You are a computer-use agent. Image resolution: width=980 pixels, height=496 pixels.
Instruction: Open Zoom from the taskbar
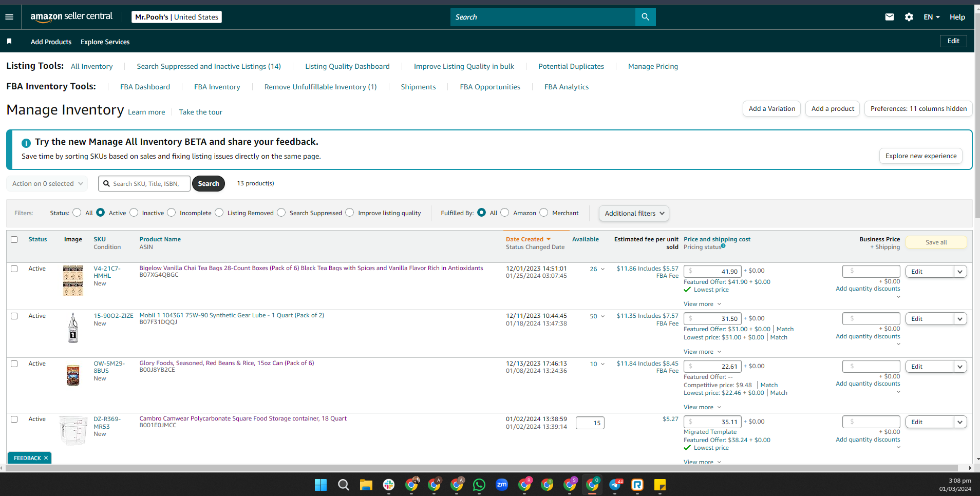click(x=502, y=485)
